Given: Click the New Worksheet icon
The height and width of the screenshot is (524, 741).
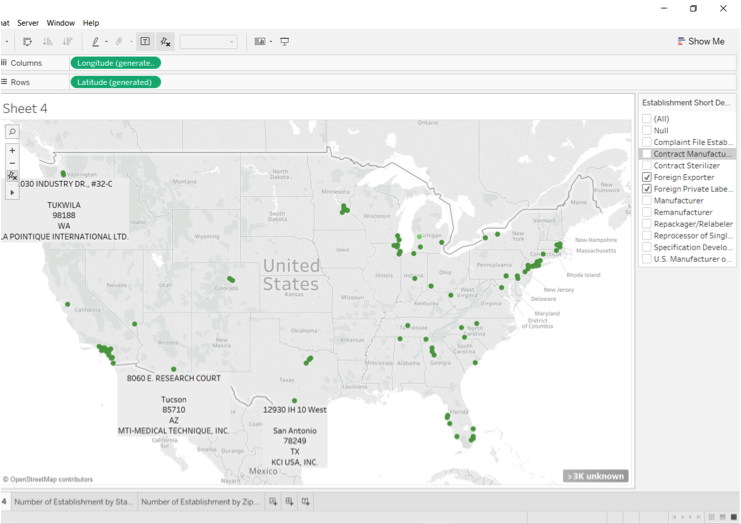Looking at the screenshot, I should pyautogui.click(x=273, y=501).
